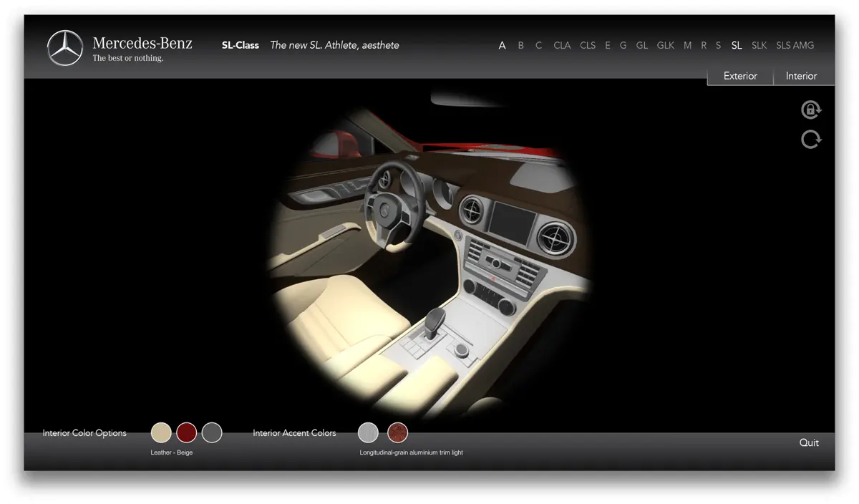Select the S class model
This screenshot has height=504, width=859.
point(718,45)
